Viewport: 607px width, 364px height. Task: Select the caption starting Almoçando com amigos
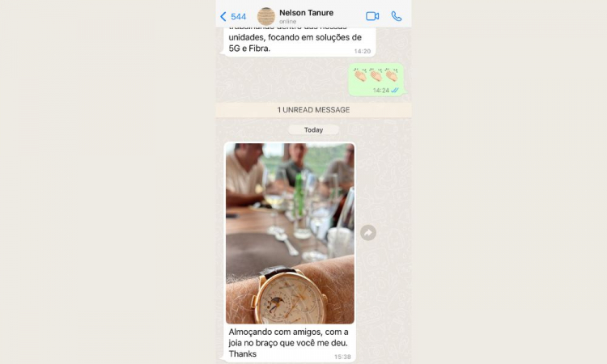(x=288, y=343)
